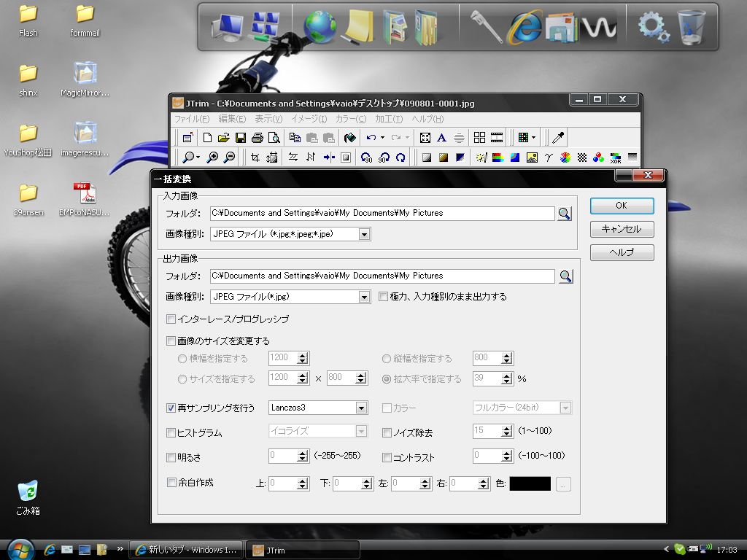Click the zoom out magnifier icon

[x=229, y=157]
